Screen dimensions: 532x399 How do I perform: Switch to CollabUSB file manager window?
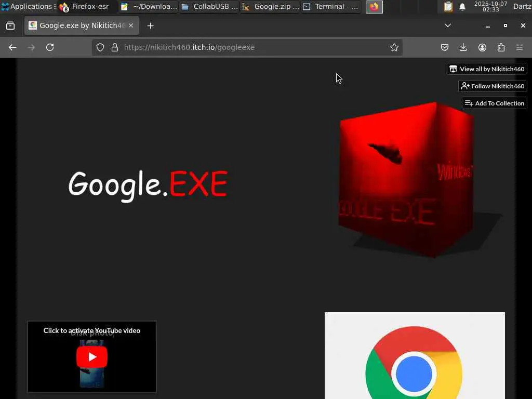coord(209,7)
